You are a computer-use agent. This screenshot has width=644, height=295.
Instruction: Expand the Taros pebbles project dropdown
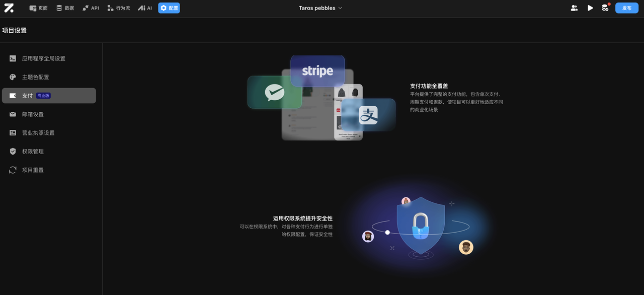click(x=320, y=8)
